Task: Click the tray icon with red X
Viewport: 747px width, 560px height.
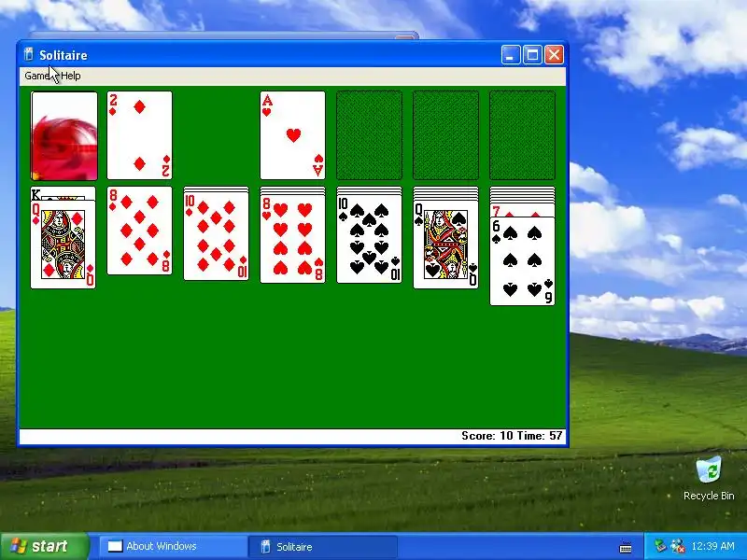Action: [x=677, y=546]
